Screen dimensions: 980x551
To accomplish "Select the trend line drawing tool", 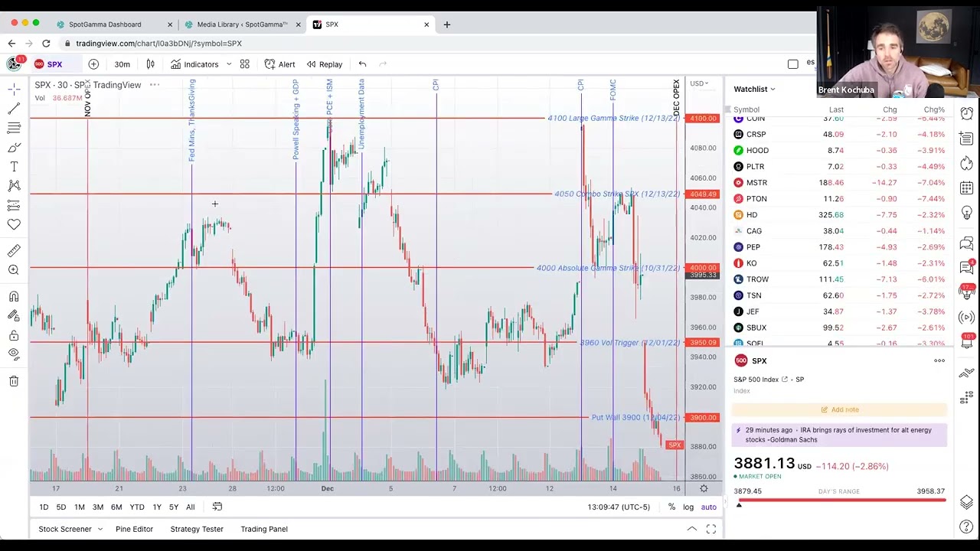I will pyautogui.click(x=14, y=108).
